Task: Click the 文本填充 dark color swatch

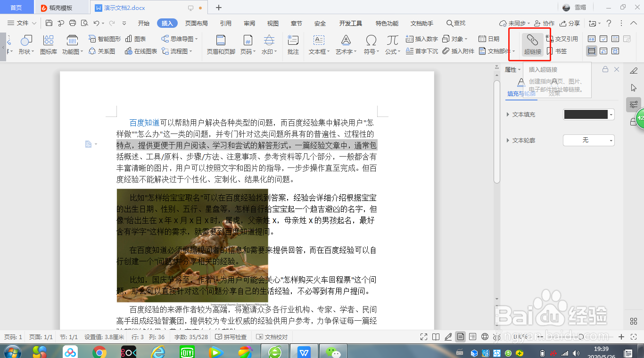Action: 586,114
